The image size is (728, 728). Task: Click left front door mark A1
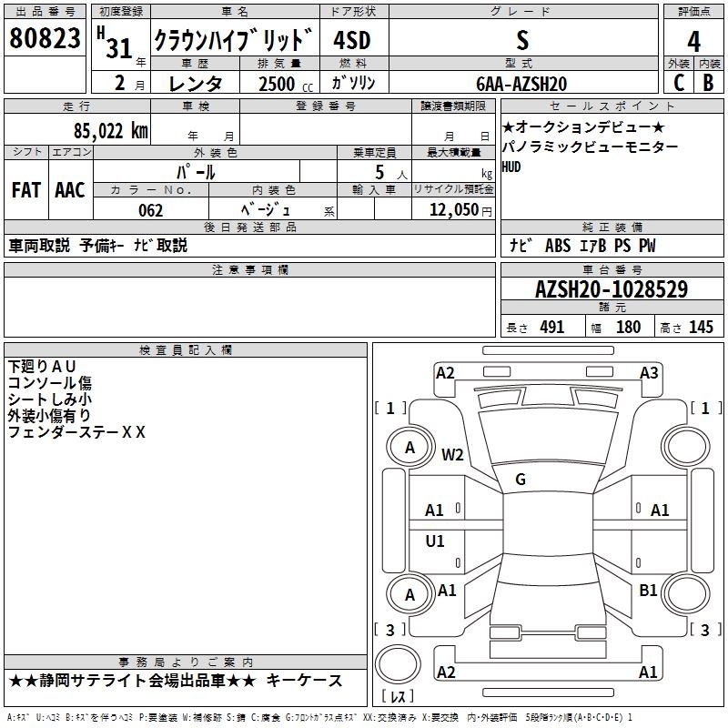click(434, 511)
